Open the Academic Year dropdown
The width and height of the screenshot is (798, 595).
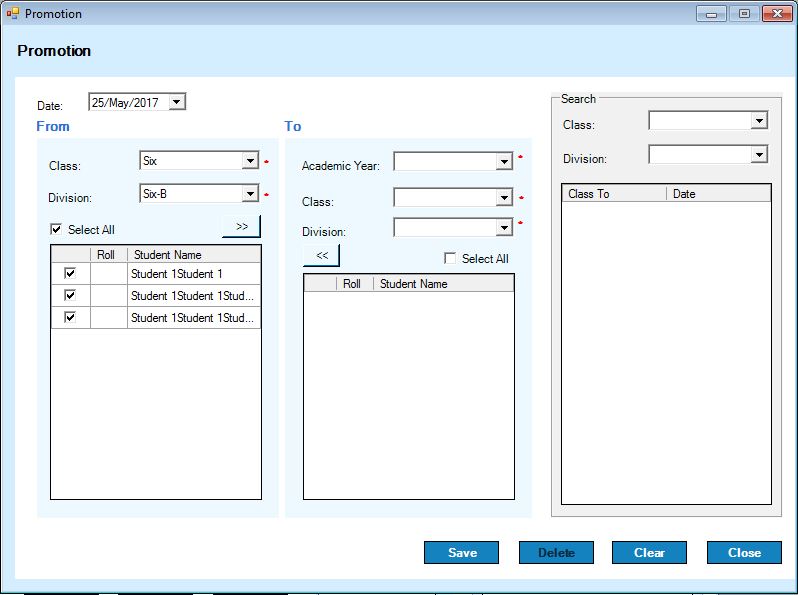[504, 162]
